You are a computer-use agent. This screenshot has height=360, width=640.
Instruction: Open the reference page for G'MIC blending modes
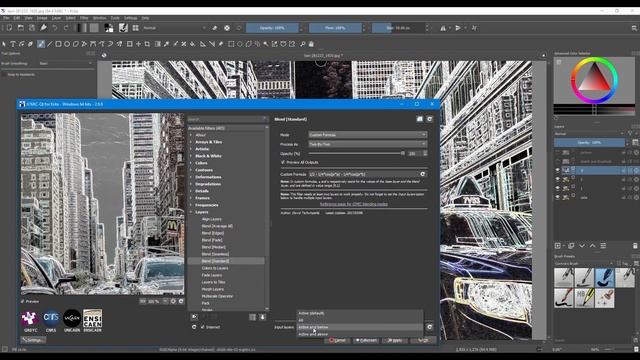354,204
